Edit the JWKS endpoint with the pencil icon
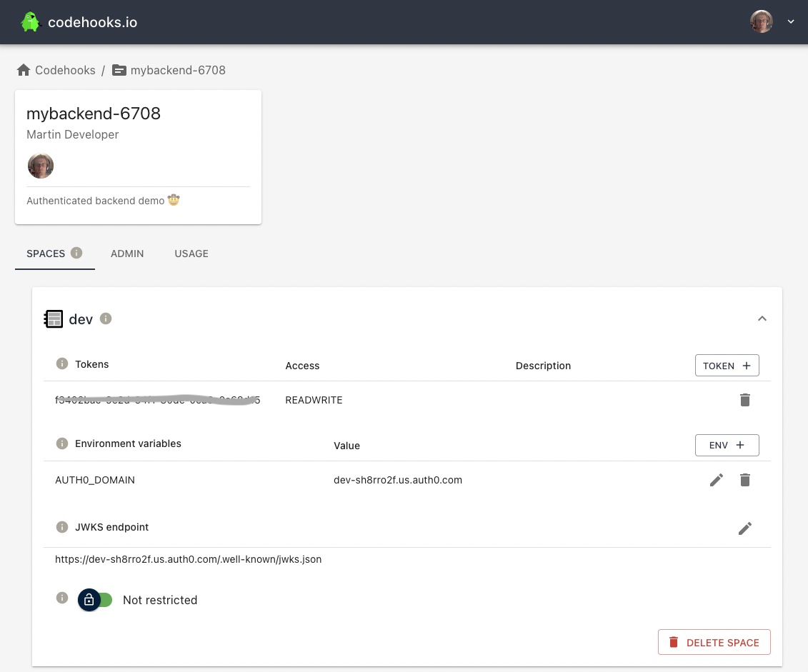The height and width of the screenshot is (672, 808). click(x=744, y=528)
